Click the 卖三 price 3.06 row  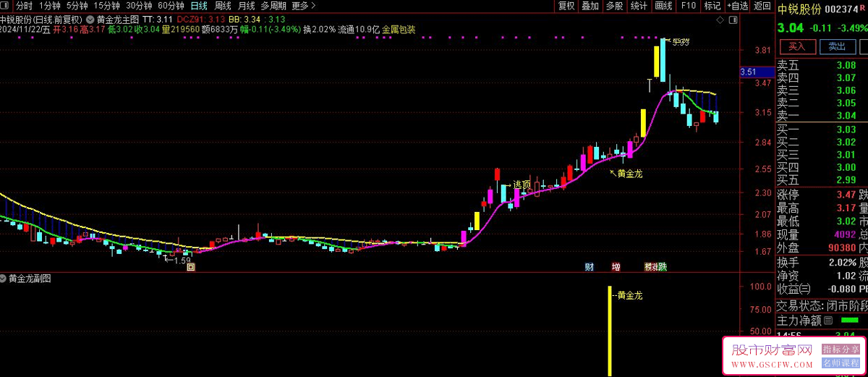coord(822,90)
